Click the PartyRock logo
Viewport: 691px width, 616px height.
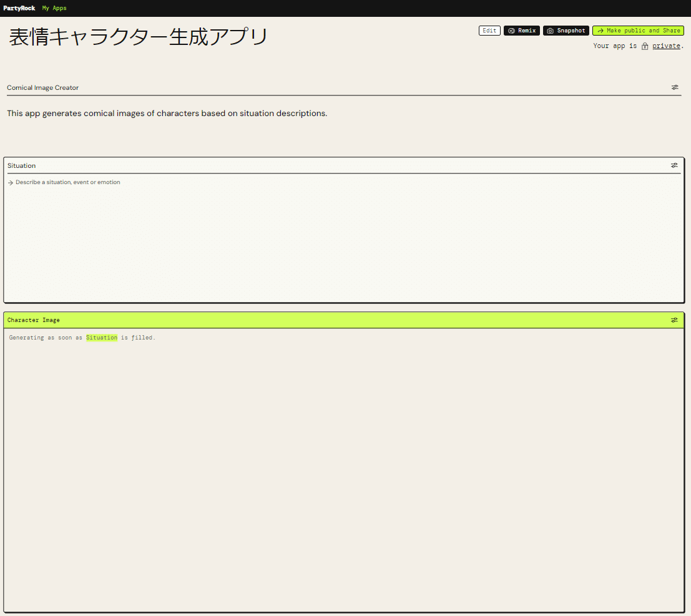coord(19,8)
